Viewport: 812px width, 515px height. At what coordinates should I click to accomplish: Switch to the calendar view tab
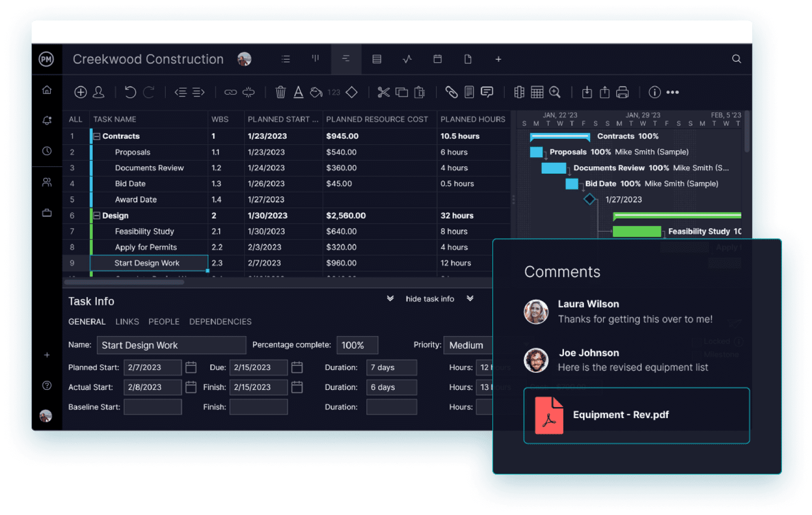pyautogui.click(x=437, y=59)
